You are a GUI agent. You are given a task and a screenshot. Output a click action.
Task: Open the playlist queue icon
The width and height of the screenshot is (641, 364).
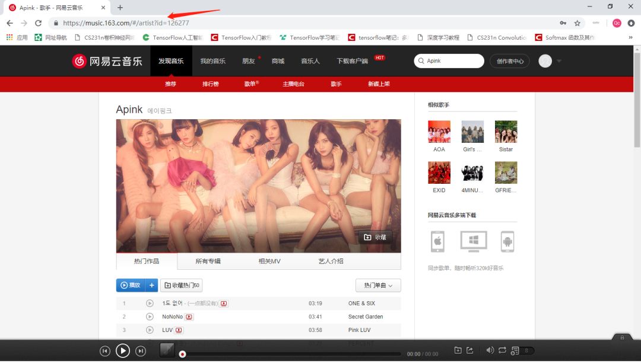pyautogui.click(x=515, y=350)
